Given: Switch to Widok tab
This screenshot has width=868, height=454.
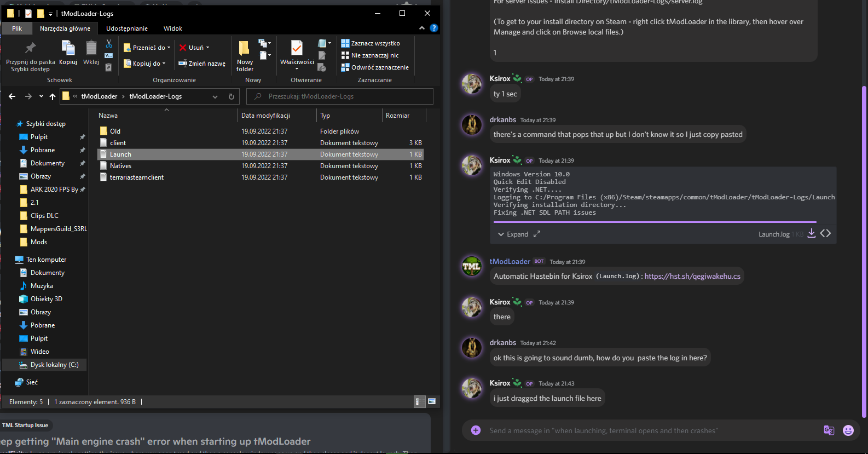Looking at the screenshot, I should pyautogui.click(x=173, y=28).
